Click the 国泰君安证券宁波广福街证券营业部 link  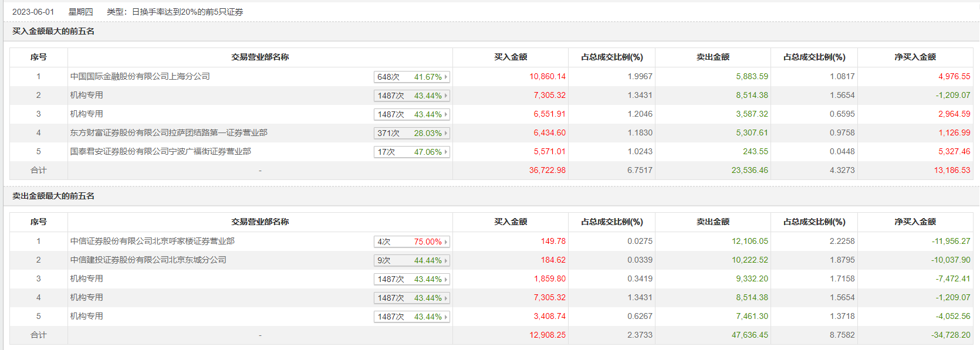[160, 151]
